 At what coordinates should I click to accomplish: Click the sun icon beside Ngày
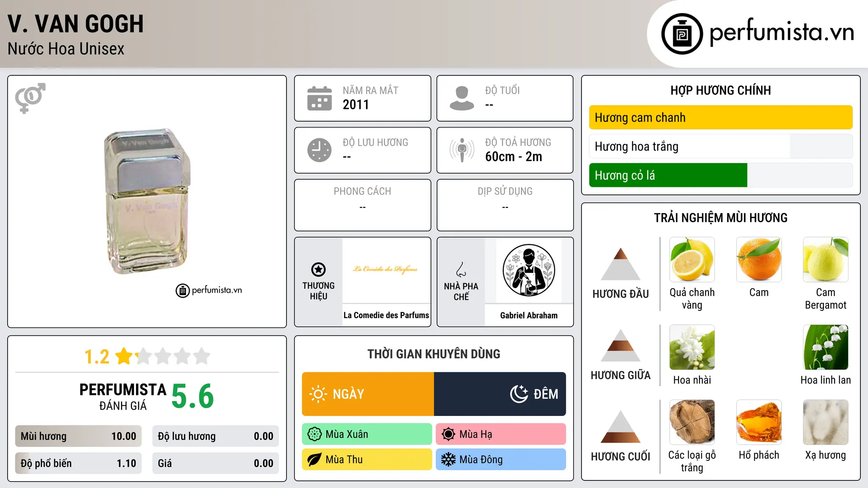coord(318,394)
